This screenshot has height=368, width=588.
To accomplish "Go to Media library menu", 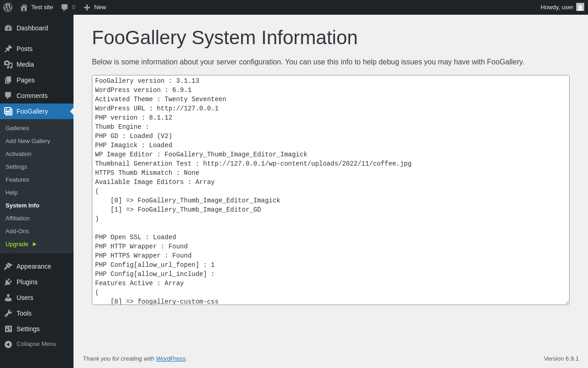I will click(37, 64).
